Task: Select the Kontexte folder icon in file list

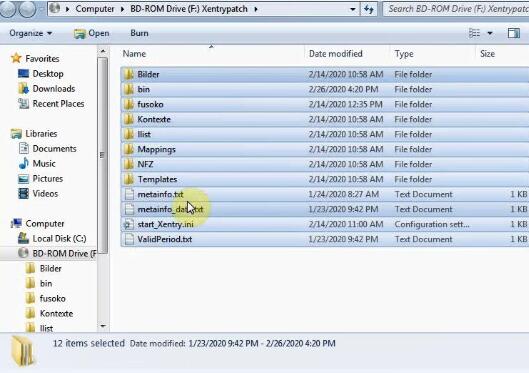Action: [x=129, y=119]
